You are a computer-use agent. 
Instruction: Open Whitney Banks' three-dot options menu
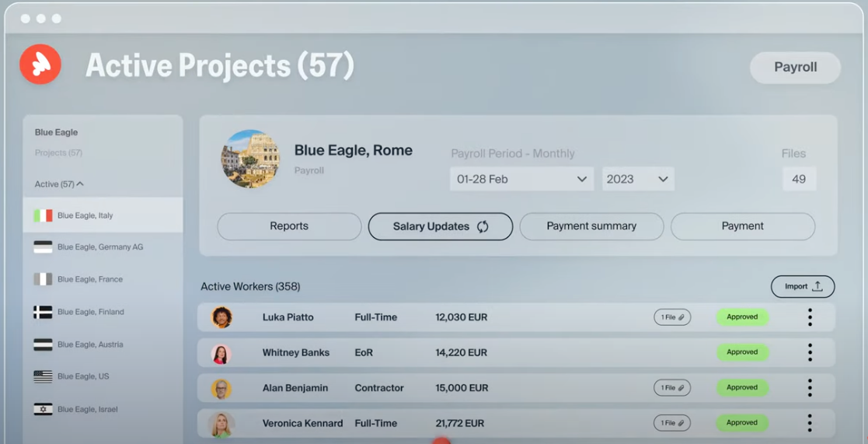809,352
